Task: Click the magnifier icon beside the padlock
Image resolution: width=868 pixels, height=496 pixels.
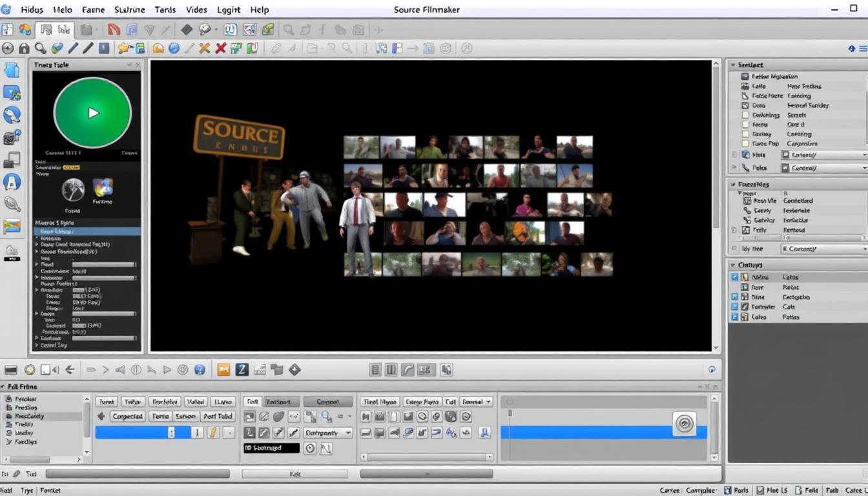Action: [x=40, y=48]
